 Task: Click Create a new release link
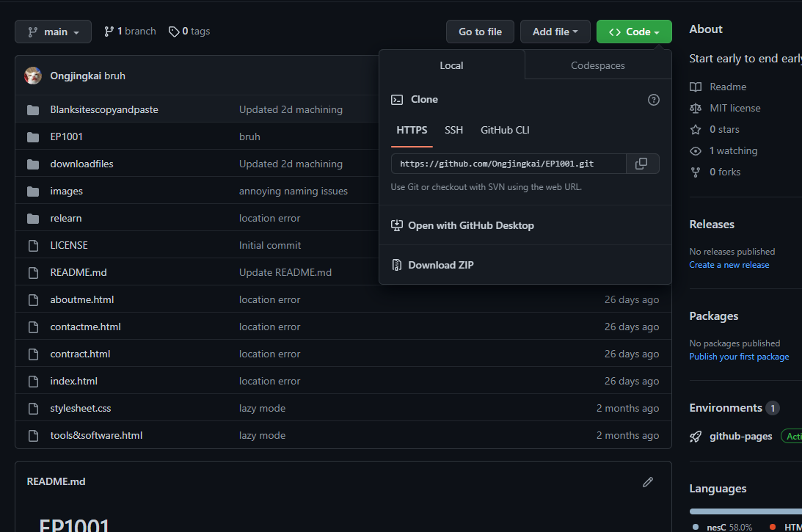(729, 265)
